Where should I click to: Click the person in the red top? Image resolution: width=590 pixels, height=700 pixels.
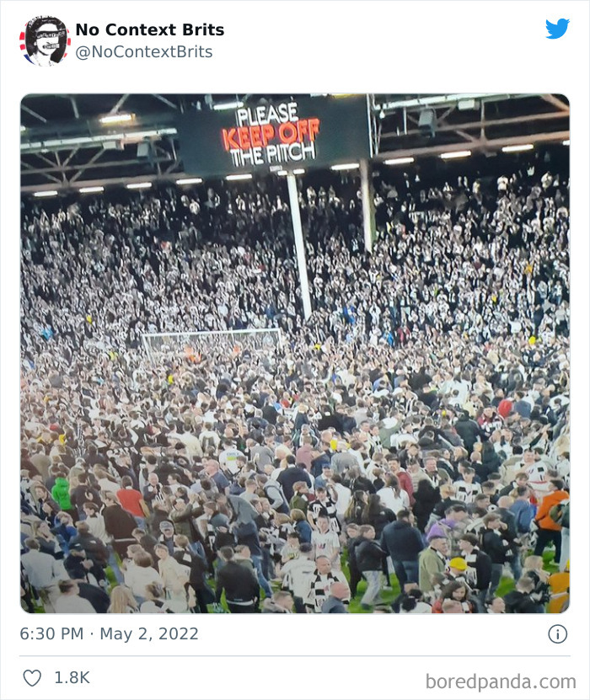point(130,500)
